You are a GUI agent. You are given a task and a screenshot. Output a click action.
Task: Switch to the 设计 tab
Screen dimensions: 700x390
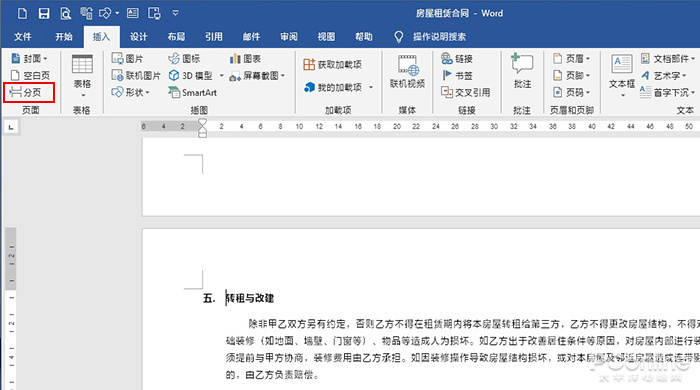(138, 37)
